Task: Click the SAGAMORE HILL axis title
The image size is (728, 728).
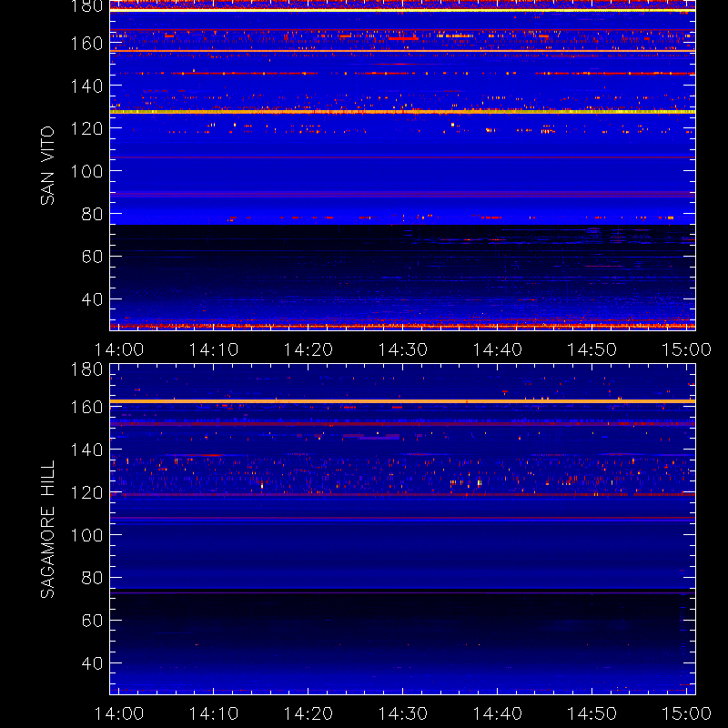Action: (47, 529)
